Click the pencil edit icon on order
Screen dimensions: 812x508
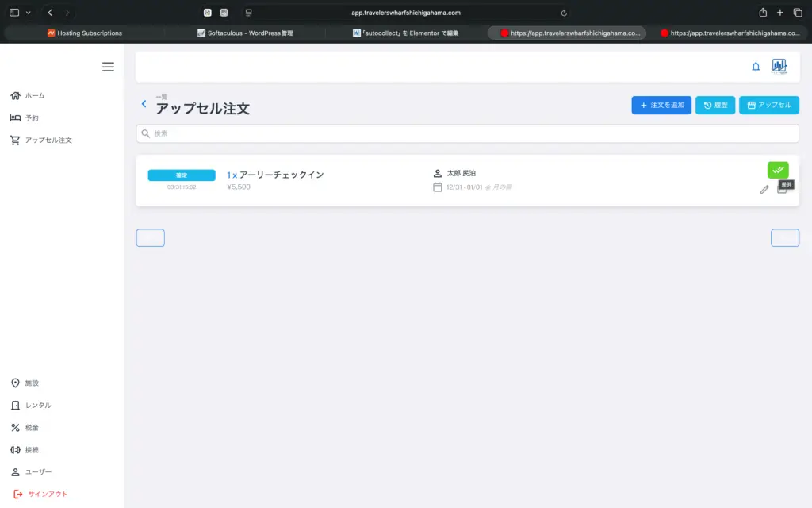pyautogui.click(x=764, y=189)
